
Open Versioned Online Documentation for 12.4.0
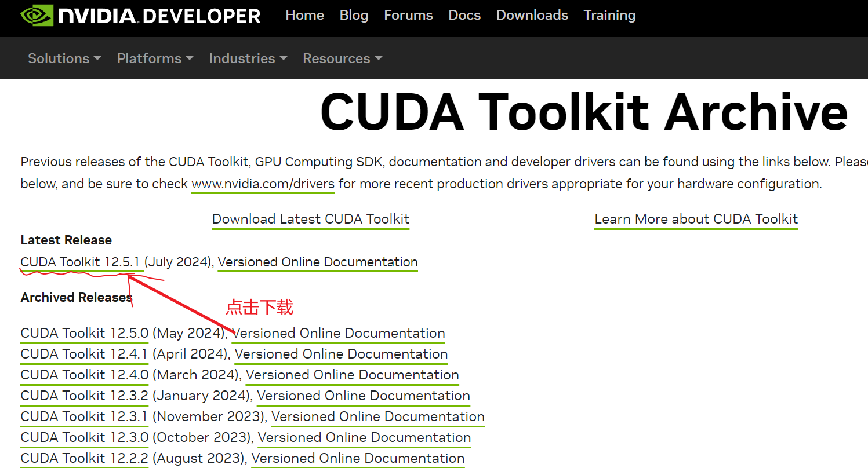pyautogui.click(x=353, y=375)
